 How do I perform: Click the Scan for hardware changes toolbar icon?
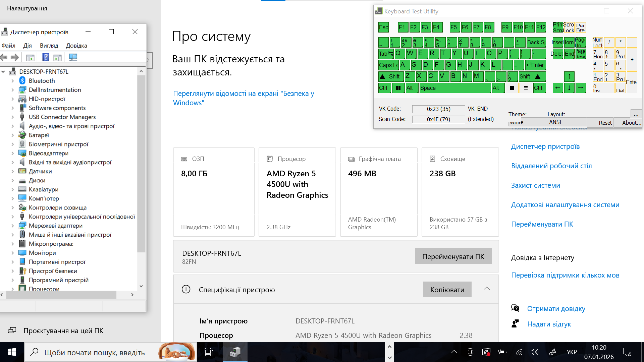[73, 58]
